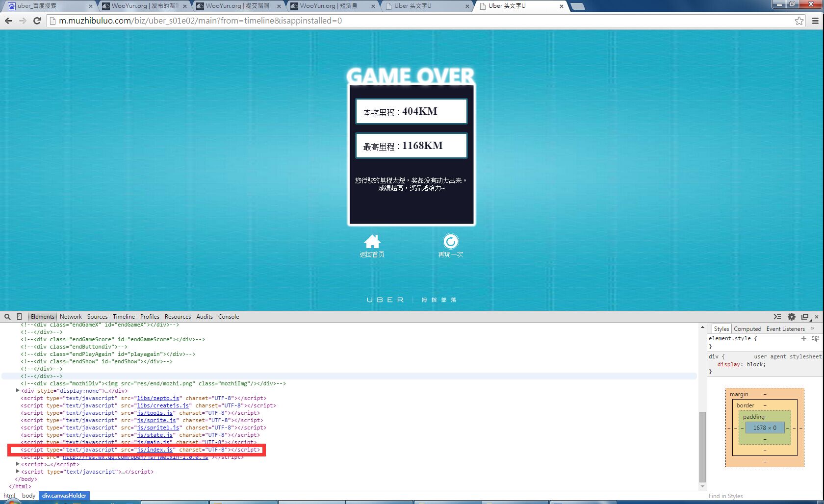Click the home icon to return home
Screen dimensions: 824x504
(372, 241)
